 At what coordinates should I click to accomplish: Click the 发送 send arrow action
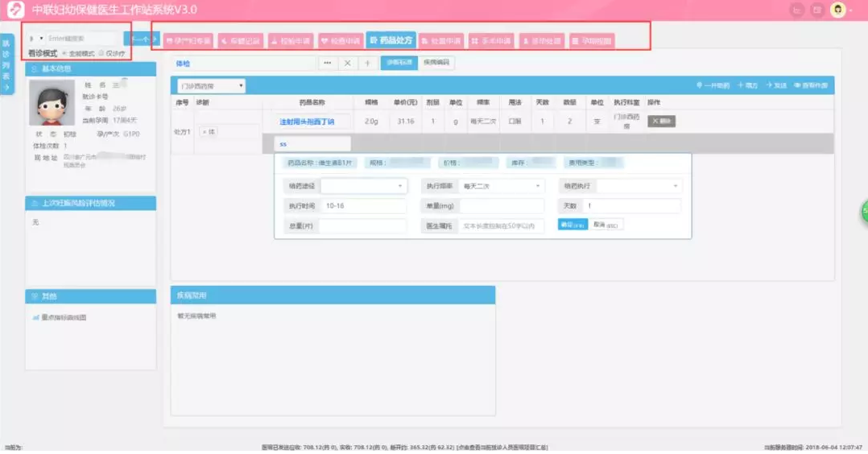point(776,86)
